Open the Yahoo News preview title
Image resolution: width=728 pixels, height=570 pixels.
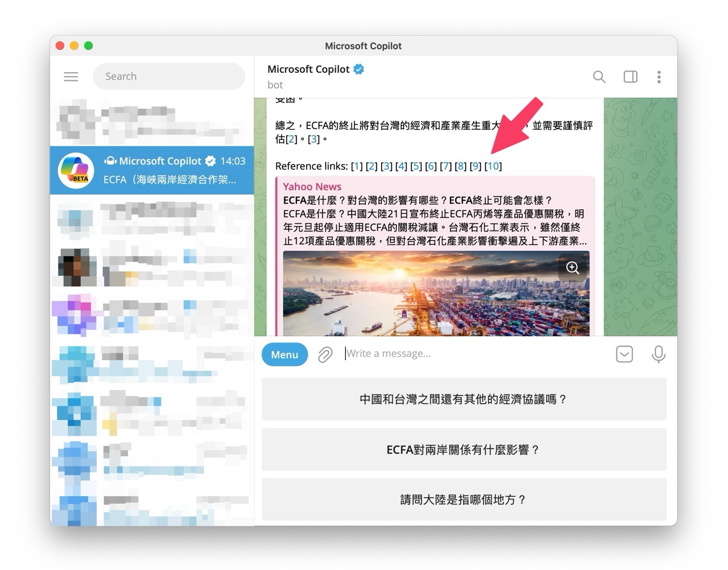[x=312, y=187]
